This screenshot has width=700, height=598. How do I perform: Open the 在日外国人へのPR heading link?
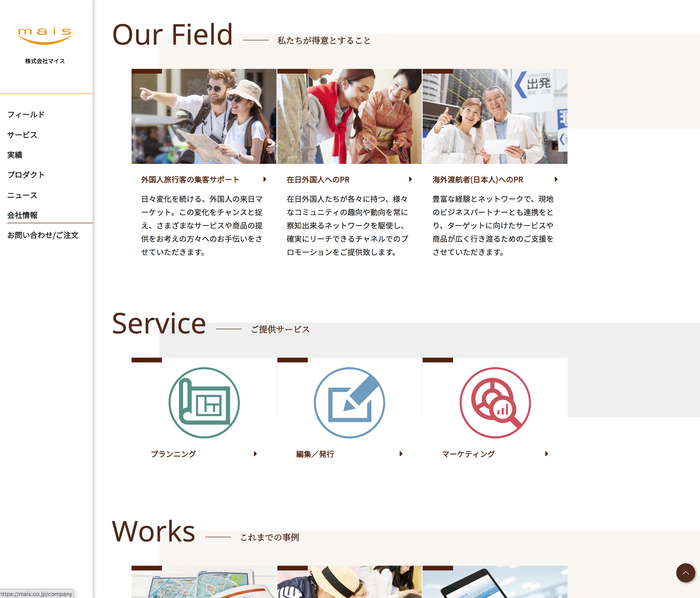(318, 180)
